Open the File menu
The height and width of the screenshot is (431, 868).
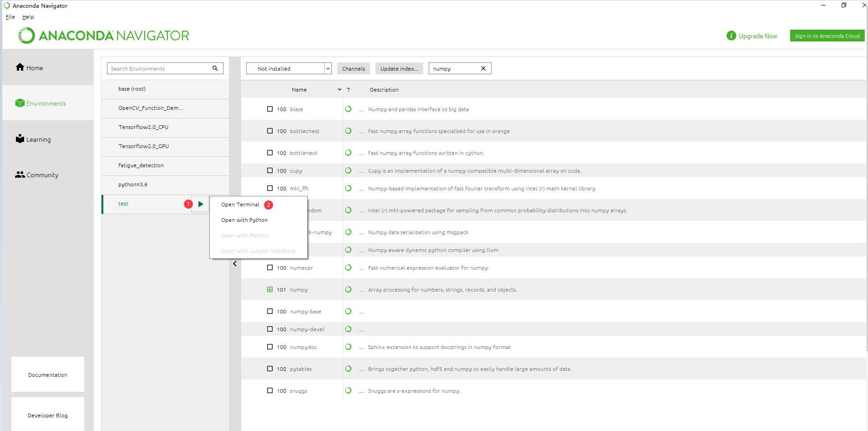[x=10, y=17]
